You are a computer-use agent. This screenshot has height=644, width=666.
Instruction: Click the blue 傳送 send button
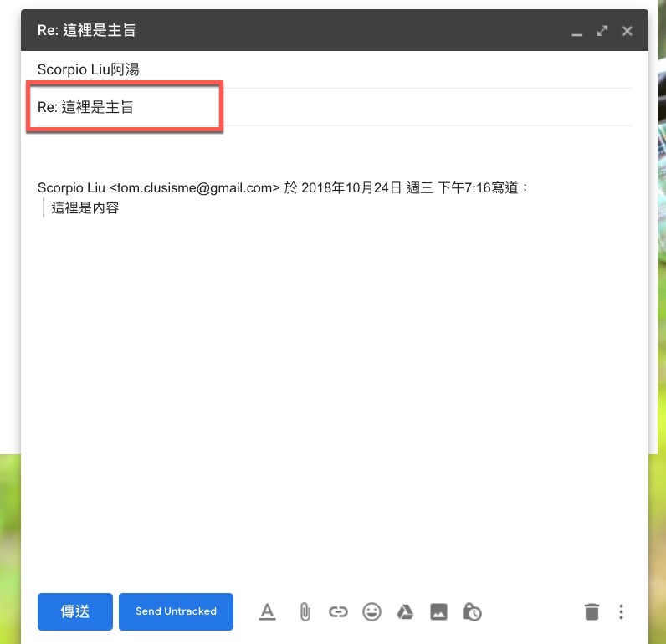click(x=75, y=611)
